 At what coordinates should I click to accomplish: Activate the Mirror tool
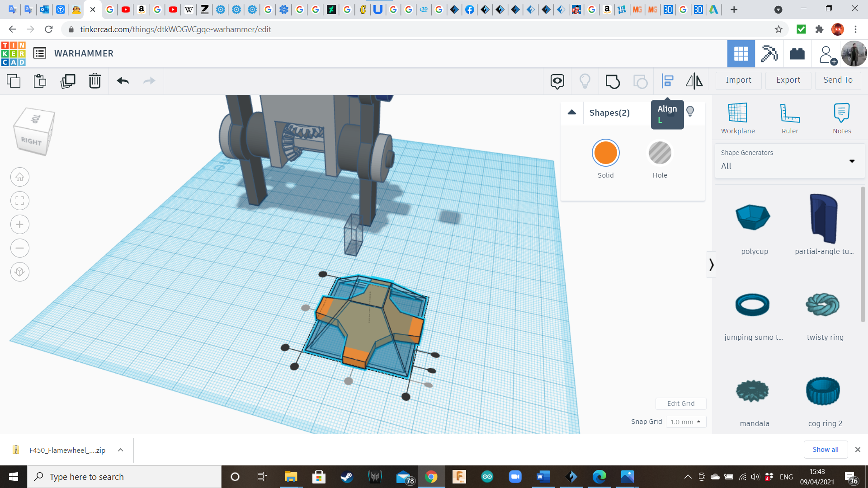pos(694,81)
